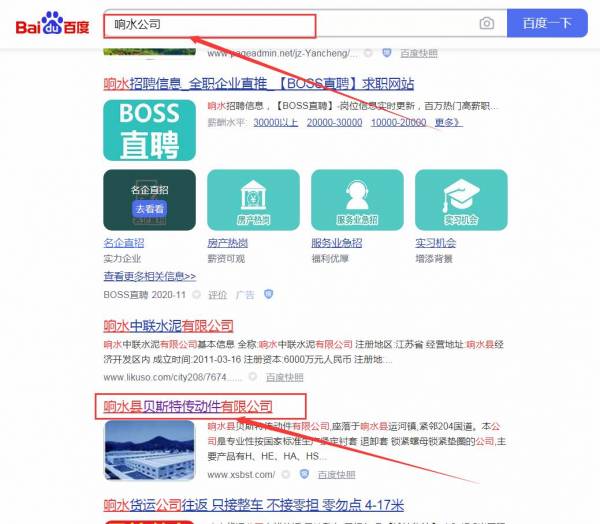This screenshot has width=600, height=524.
Task: Click the BOSS直聘 logo tile
Action: click(x=149, y=130)
